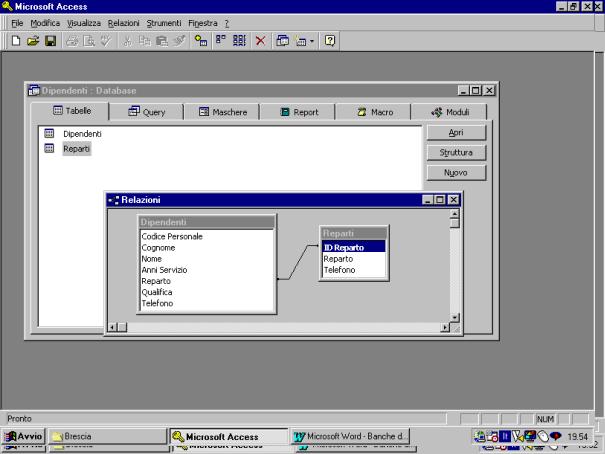Click the Reparti box title bar
605x454 pixels.
[x=354, y=233]
